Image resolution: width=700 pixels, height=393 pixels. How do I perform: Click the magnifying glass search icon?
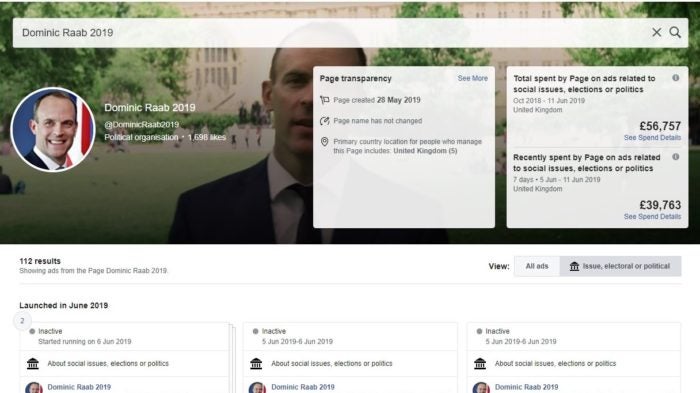coord(675,32)
